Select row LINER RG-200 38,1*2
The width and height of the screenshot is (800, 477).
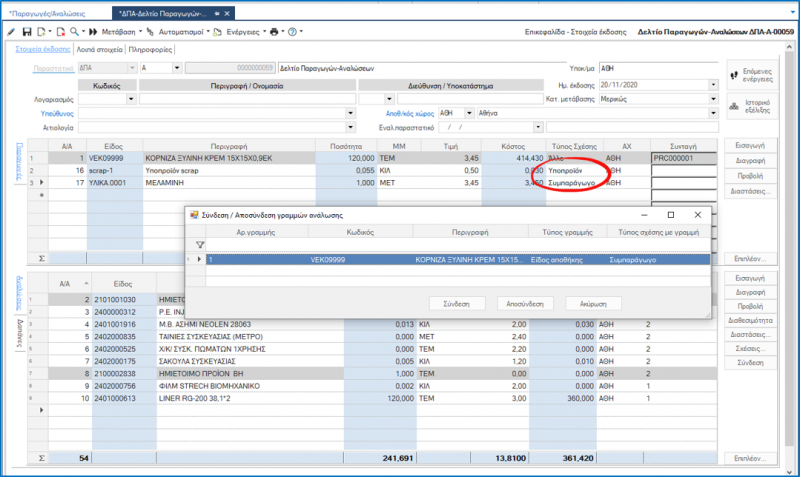coord(372,398)
